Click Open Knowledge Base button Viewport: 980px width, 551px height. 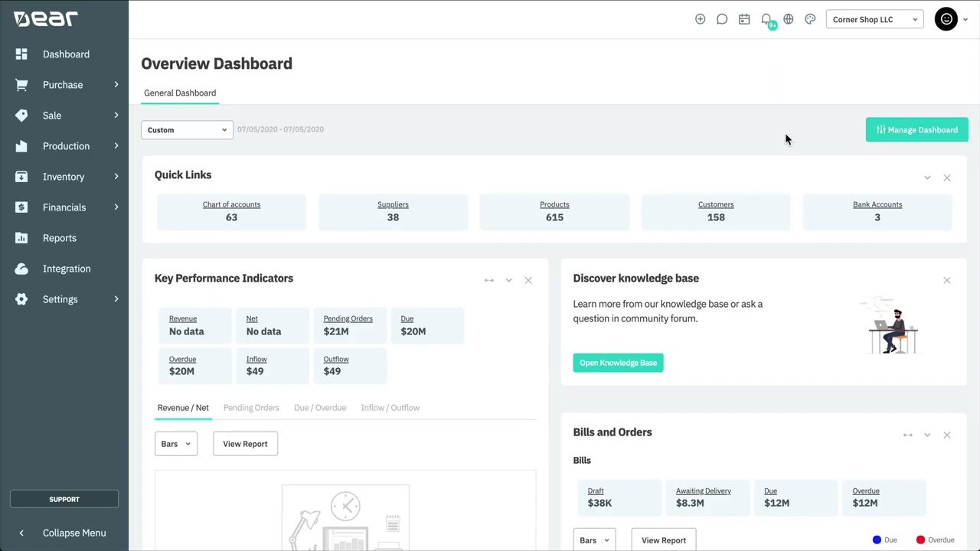point(618,363)
